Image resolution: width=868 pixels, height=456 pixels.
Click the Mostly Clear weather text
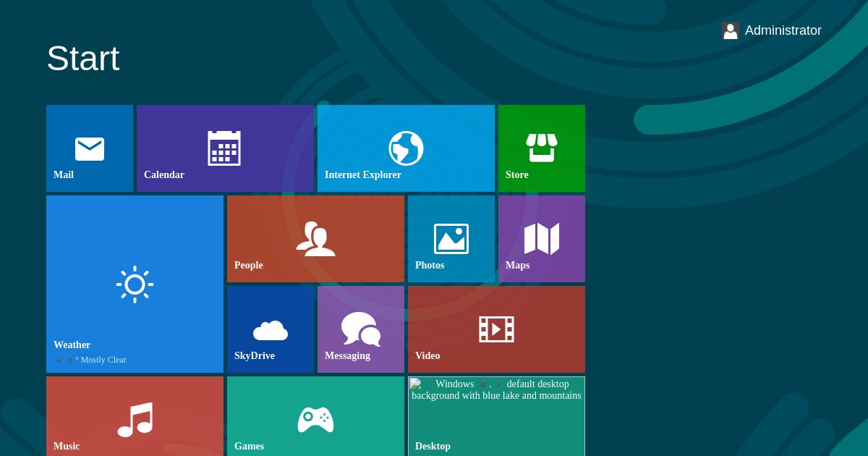[x=103, y=360]
